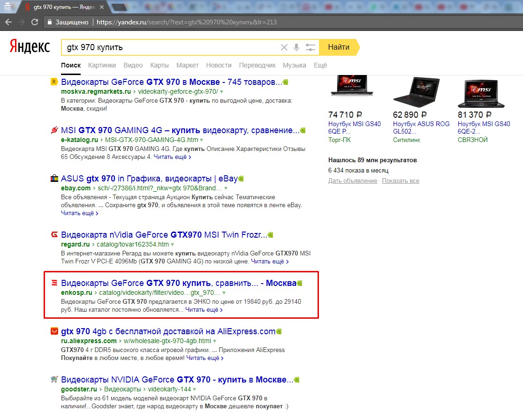The width and height of the screenshot is (523, 420).
Task: Open MSI GTX 970 GAMING 4G result
Action: point(180,130)
